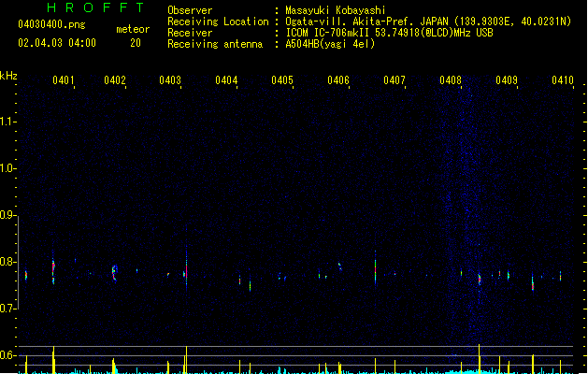
Task: Click the Receiving antenna label
Action: (215, 44)
